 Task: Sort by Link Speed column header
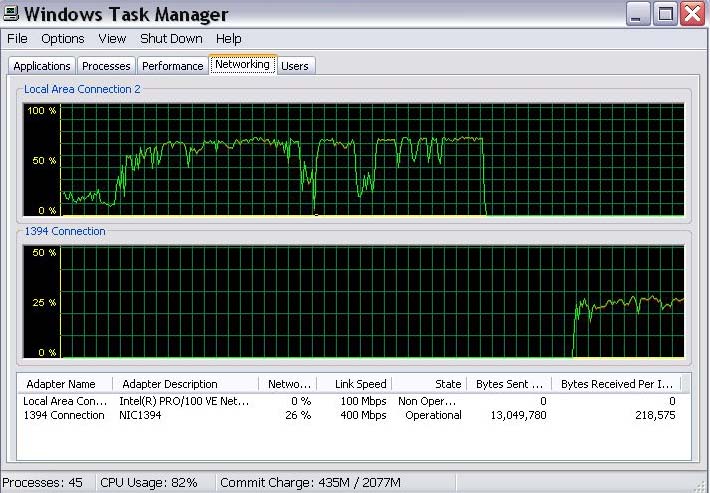pos(354,384)
